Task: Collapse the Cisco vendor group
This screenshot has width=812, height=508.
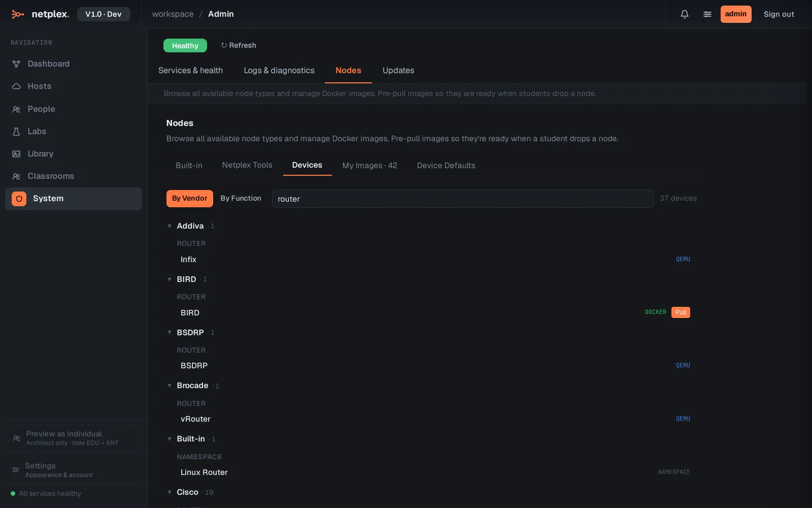Action: [x=170, y=492]
